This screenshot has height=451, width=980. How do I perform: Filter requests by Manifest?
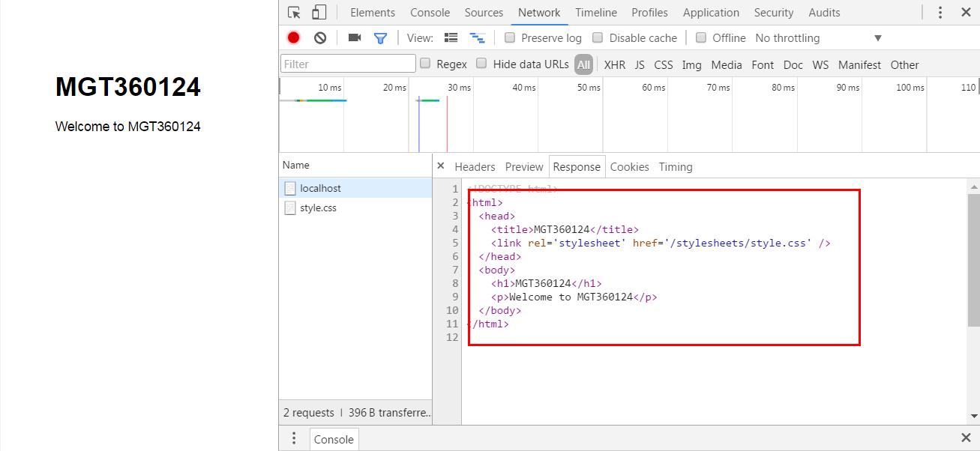(860, 64)
